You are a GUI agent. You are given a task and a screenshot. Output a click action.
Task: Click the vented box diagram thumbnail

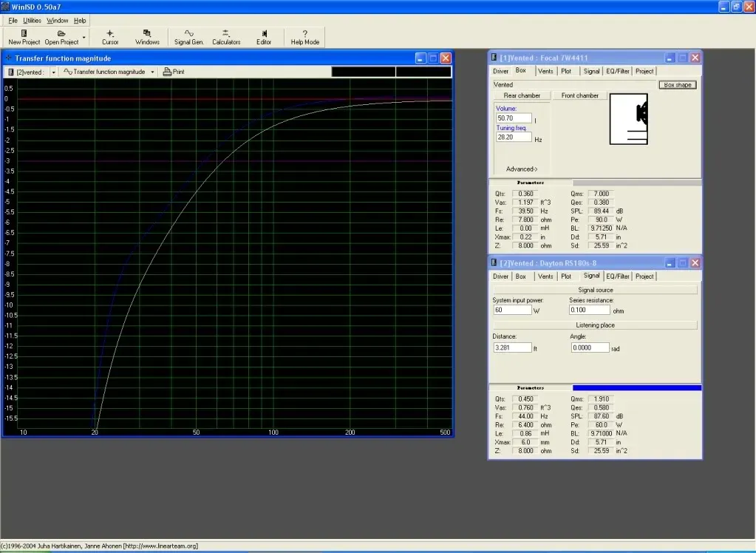pos(629,119)
